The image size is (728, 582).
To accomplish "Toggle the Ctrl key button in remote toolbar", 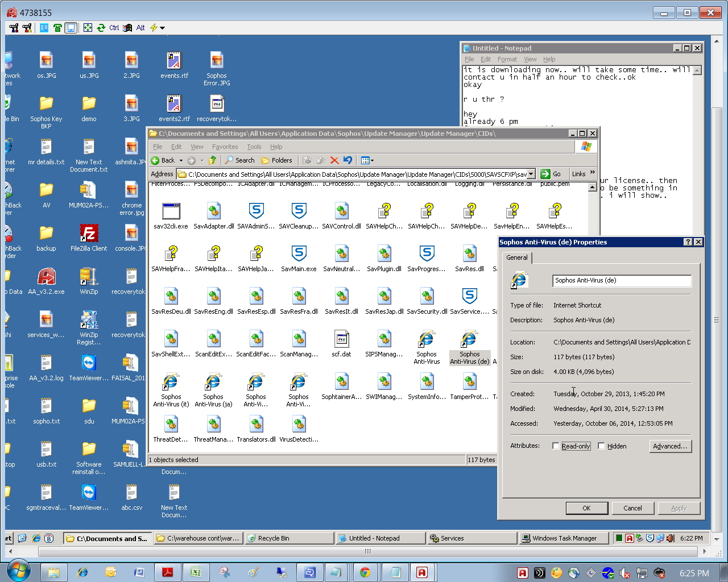I will coord(114,27).
